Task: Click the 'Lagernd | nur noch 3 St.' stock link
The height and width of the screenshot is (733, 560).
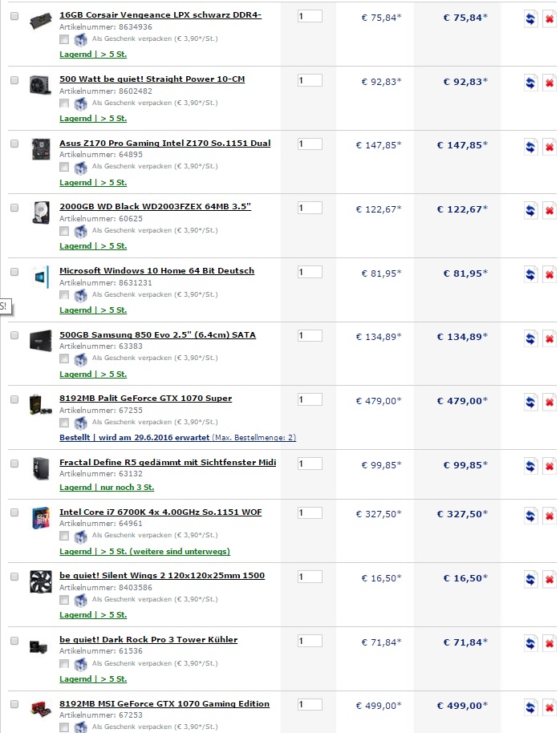Action: tap(107, 487)
